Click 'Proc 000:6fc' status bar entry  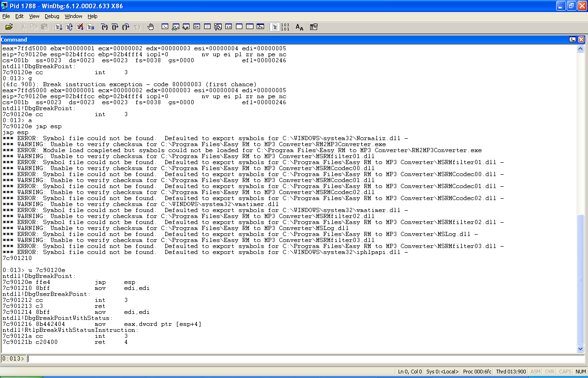click(478, 372)
